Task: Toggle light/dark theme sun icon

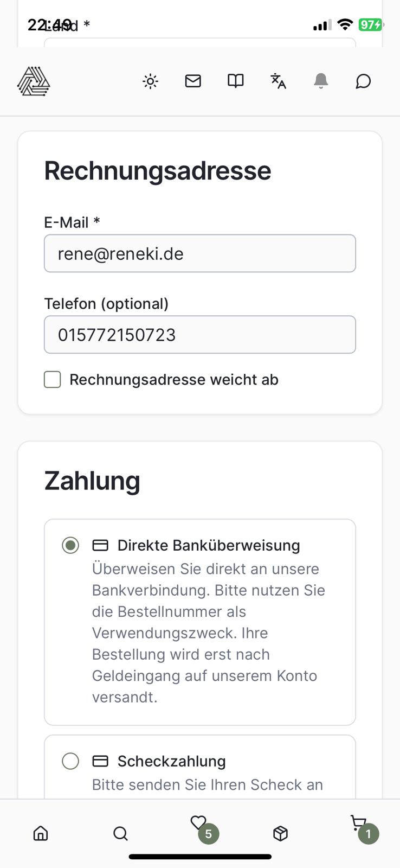Action: [x=150, y=81]
